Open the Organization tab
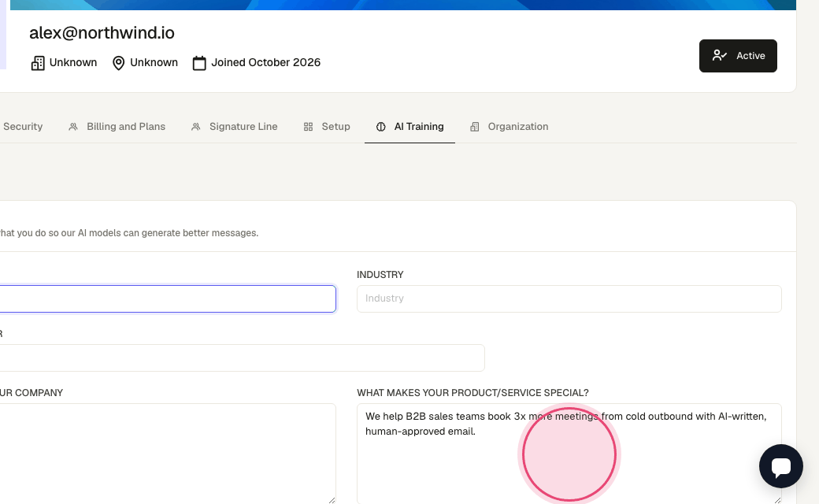This screenshot has height=504, width=819. (x=509, y=126)
